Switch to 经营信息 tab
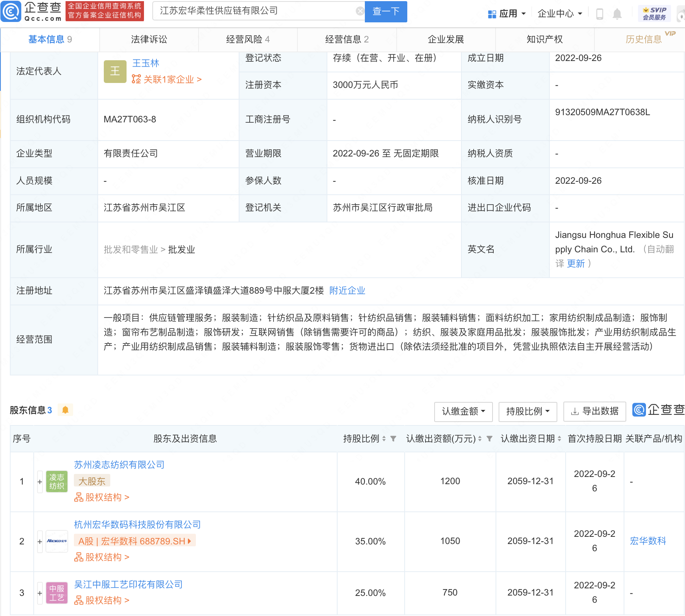This screenshot has width=685, height=616. coord(347,39)
